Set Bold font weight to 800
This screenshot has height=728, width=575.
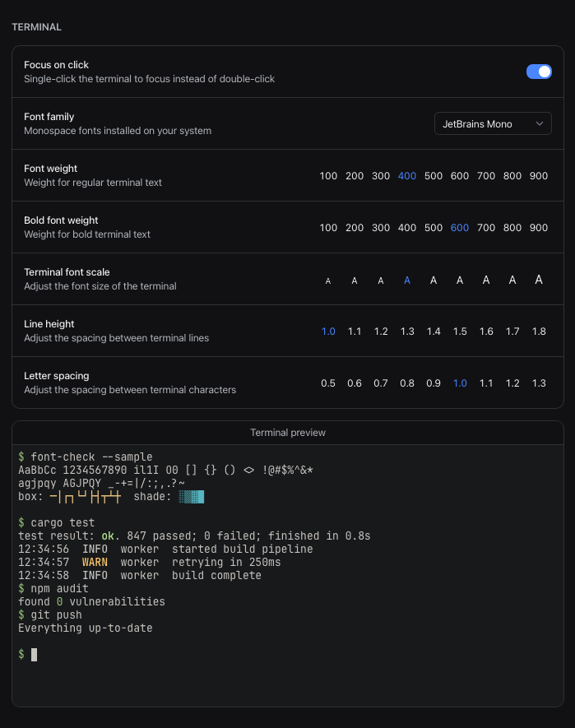pos(512,228)
